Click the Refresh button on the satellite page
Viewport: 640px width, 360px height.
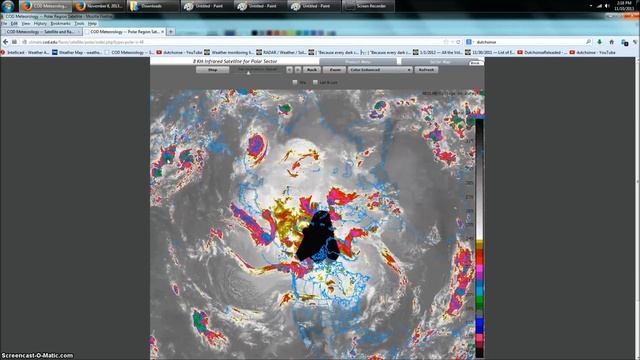pyautogui.click(x=427, y=70)
